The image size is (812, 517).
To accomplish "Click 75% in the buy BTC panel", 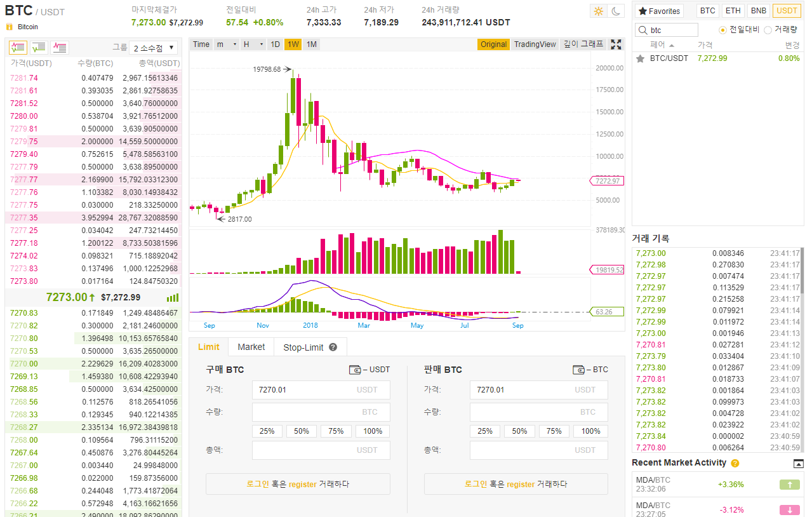I will coord(336,431).
